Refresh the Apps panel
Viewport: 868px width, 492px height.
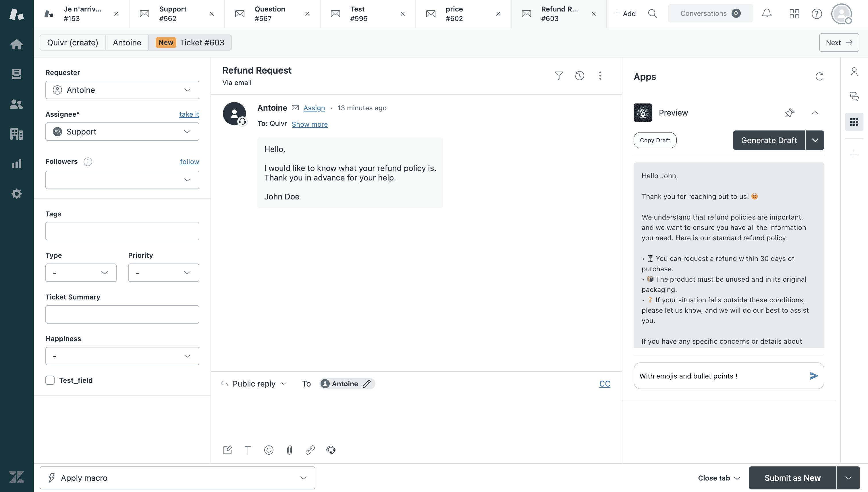(819, 76)
